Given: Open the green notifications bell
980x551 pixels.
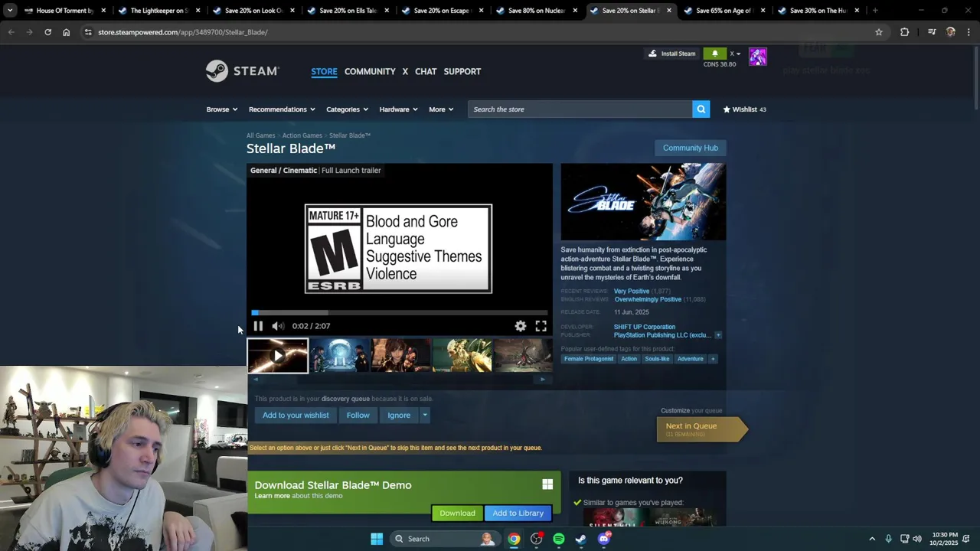Looking at the screenshot, I should (x=714, y=54).
